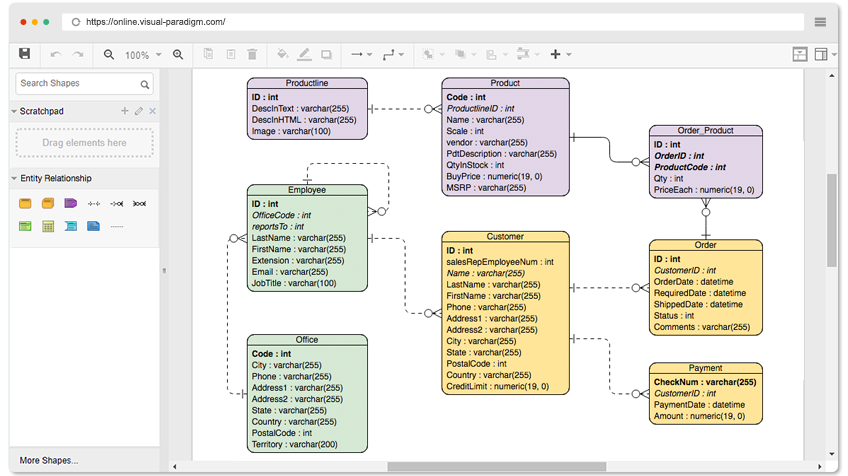Viewport: 848px width, 476px height.
Task: Open the format panel dropdown caret
Action: (834, 55)
